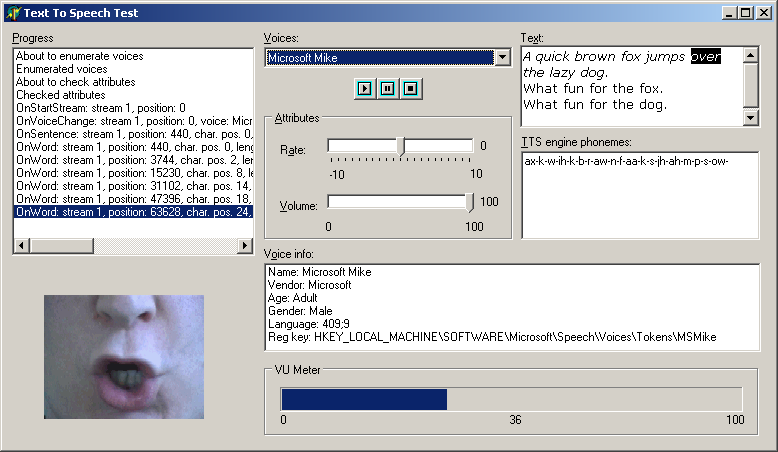
Task: Maximize the Text To Speech Test window
Action: (744, 13)
